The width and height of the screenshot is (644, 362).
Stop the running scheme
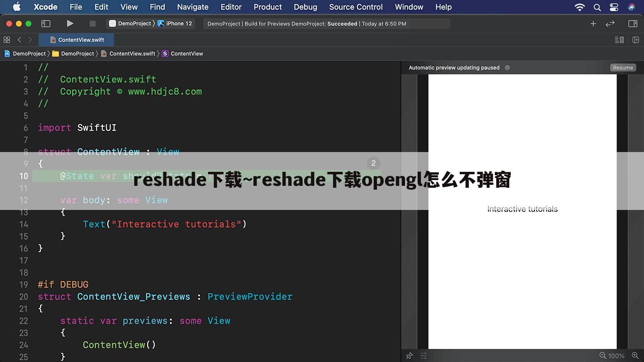92,23
